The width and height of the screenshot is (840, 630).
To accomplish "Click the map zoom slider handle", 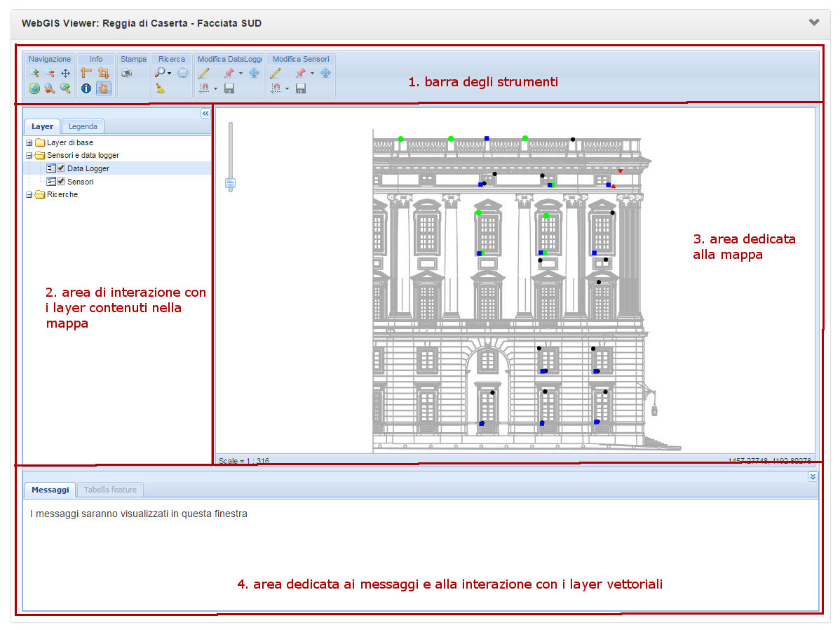I will (230, 184).
